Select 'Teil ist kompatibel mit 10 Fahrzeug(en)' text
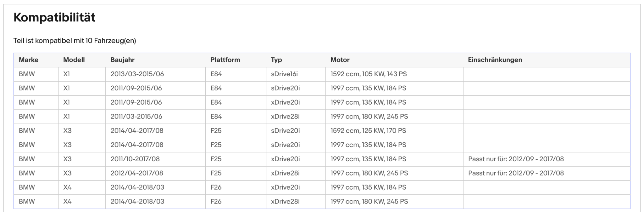Screen dimensions: 644x212 click(x=75, y=41)
